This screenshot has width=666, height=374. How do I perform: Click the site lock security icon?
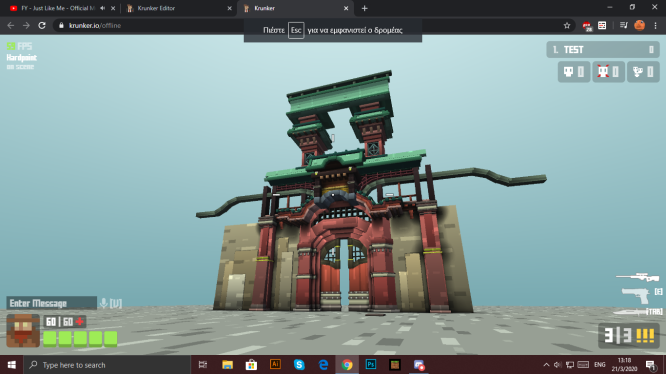tap(61, 25)
